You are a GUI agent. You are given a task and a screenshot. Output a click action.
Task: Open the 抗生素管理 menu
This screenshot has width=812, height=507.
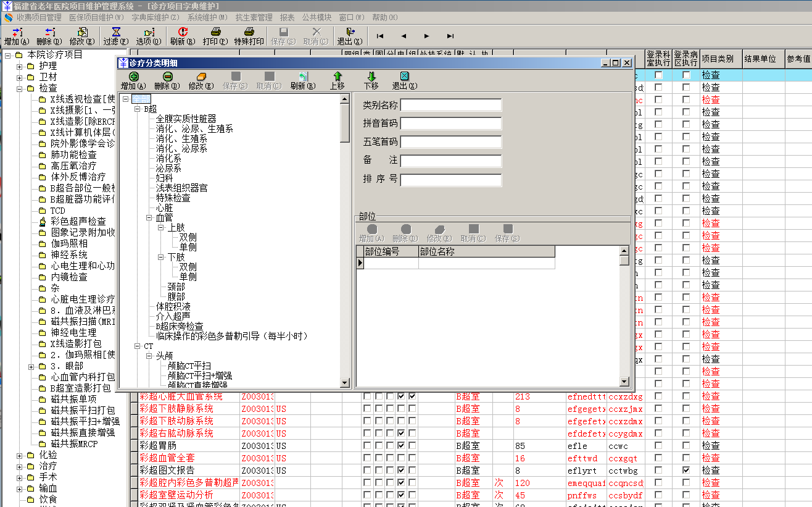(254, 17)
